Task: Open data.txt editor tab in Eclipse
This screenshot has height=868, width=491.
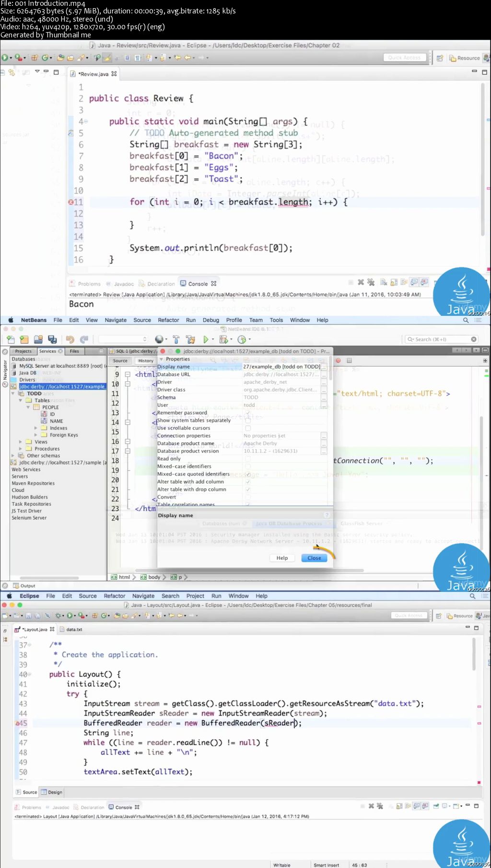Action: click(71, 629)
